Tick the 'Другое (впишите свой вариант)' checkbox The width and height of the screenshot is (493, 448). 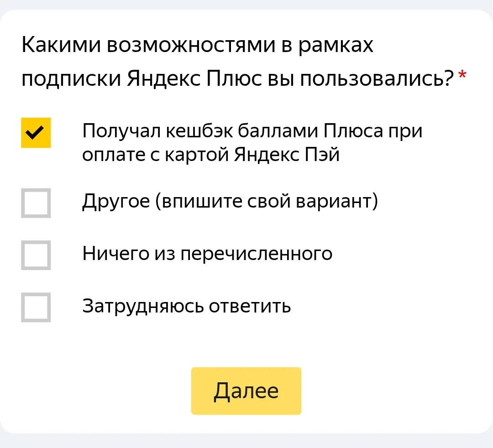point(36,203)
